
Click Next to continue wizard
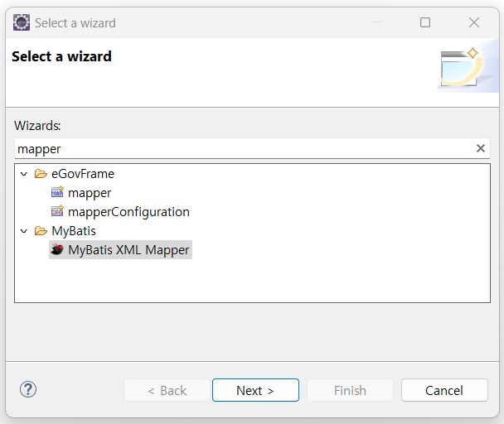(255, 390)
